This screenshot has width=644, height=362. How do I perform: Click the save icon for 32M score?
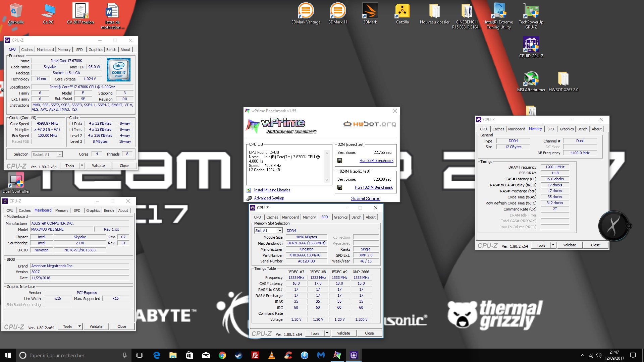pyautogui.click(x=339, y=161)
